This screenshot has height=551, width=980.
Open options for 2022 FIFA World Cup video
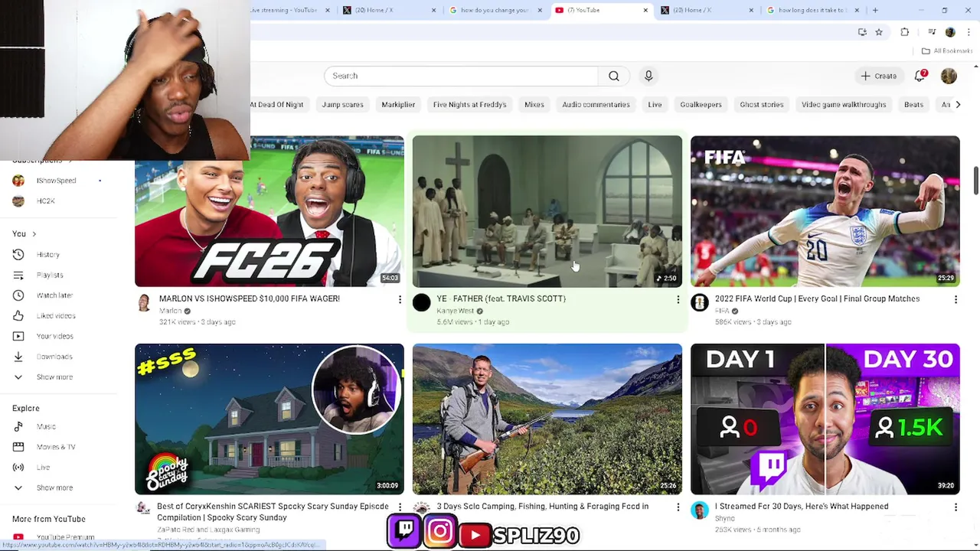955,299
